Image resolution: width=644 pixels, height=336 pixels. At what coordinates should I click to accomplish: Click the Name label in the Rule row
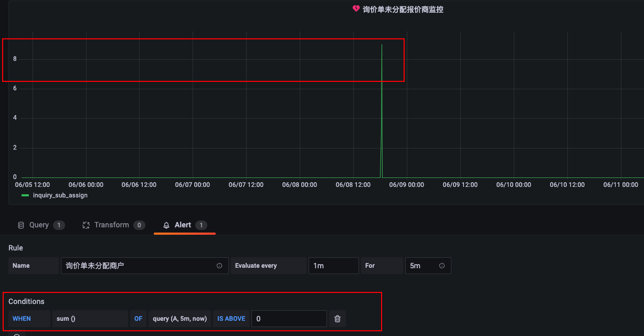tap(21, 266)
